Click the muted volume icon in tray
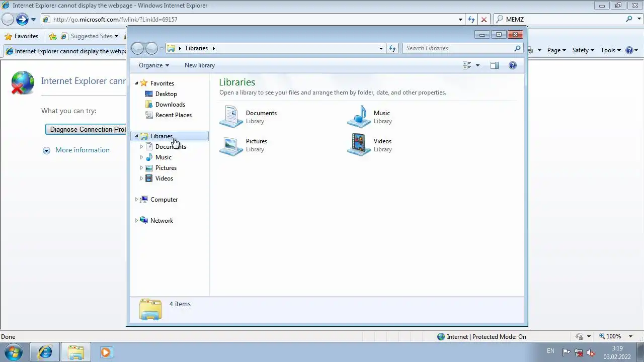This screenshot has width=644, height=362. pyautogui.click(x=591, y=352)
